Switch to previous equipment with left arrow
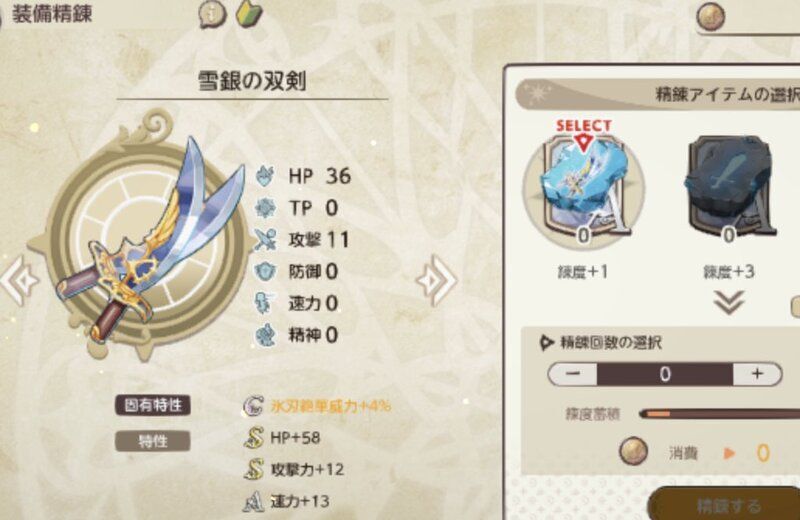 click(x=19, y=281)
